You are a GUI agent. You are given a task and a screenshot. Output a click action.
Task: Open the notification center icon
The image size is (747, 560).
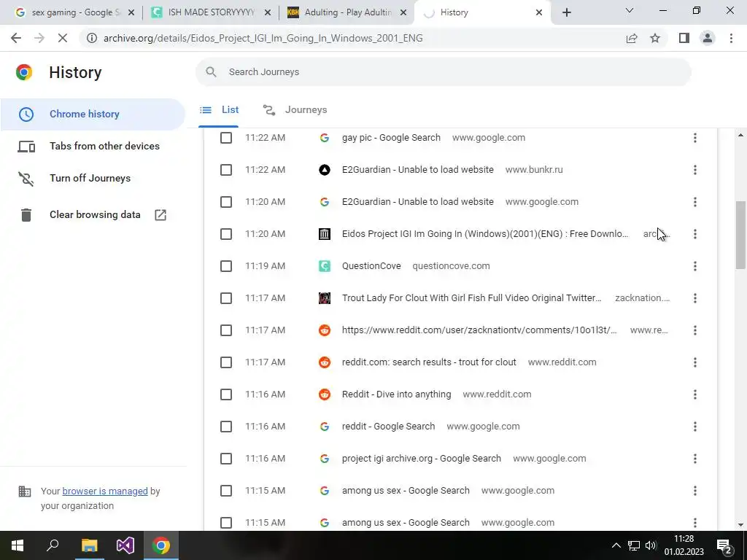(724, 545)
